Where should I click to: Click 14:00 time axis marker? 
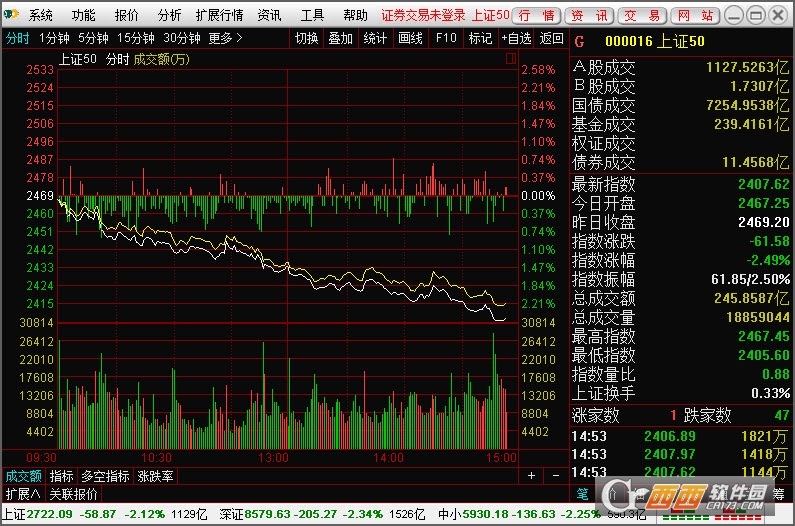[388, 458]
